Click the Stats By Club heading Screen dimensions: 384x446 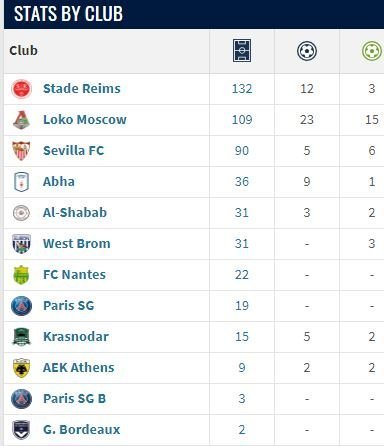click(68, 14)
